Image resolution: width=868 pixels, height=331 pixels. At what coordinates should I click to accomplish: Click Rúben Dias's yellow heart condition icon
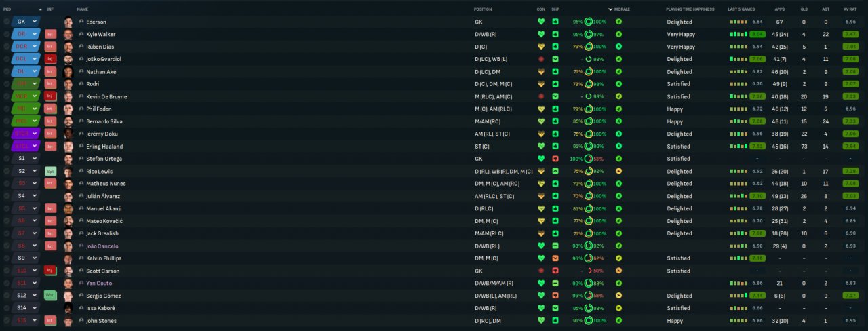click(x=541, y=47)
